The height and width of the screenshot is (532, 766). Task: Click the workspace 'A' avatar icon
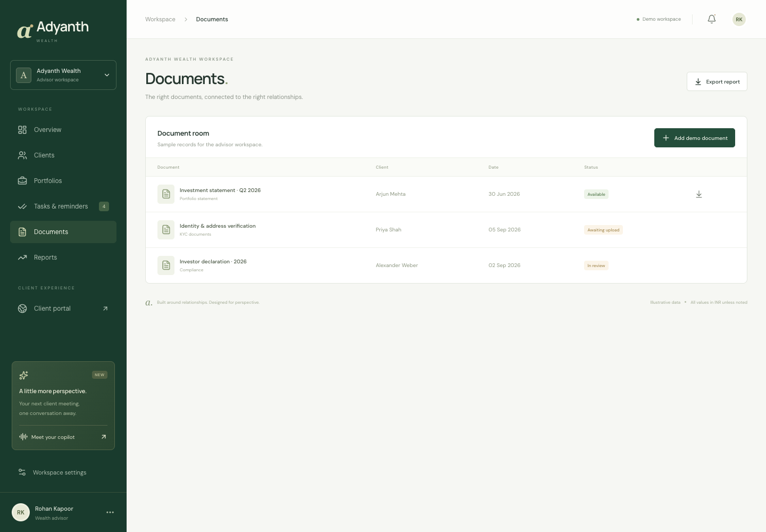pyautogui.click(x=23, y=75)
